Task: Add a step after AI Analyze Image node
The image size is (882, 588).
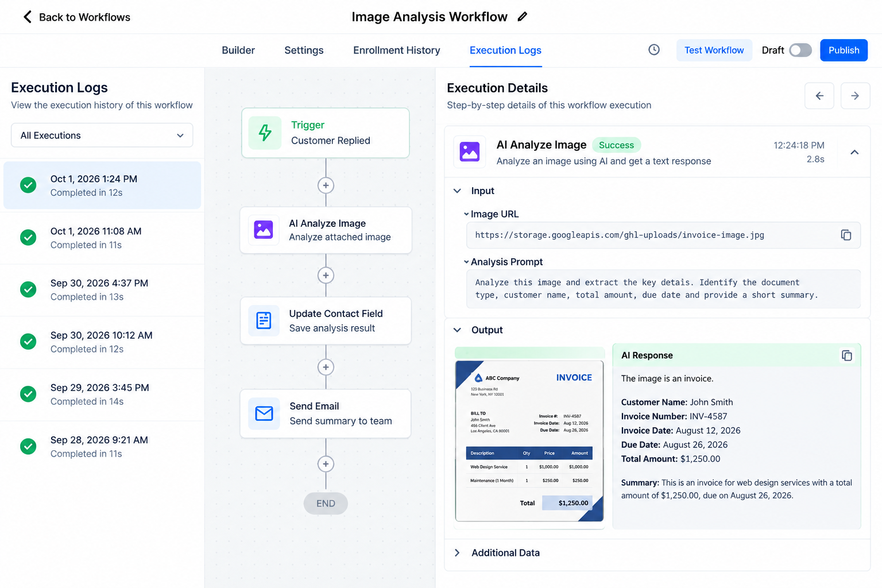Action: pyautogui.click(x=326, y=276)
